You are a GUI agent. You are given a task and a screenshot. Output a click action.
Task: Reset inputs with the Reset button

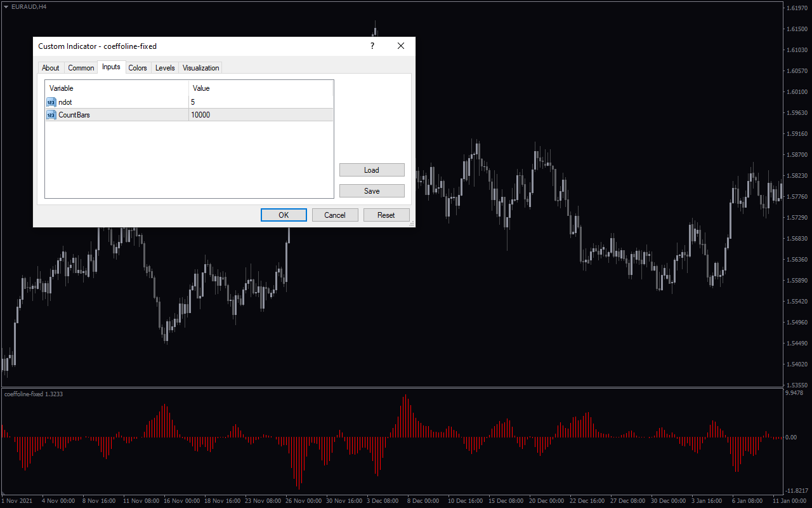(x=386, y=215)
